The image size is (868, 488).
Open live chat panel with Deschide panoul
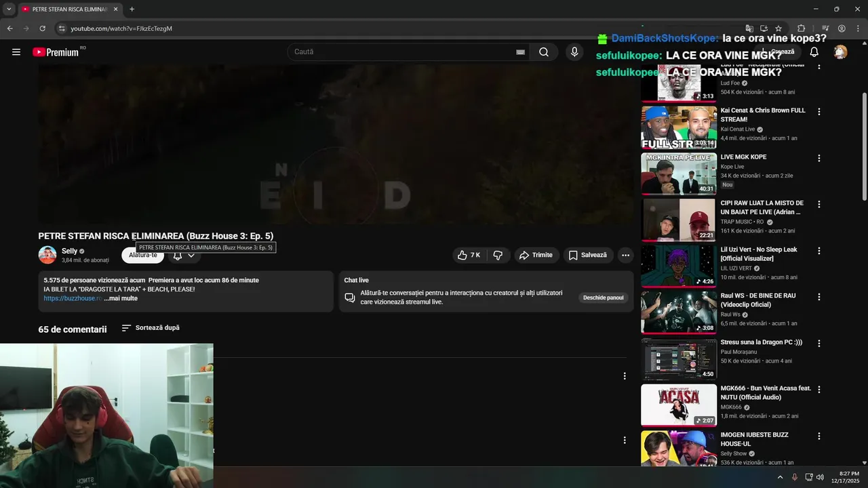(604, 298)
